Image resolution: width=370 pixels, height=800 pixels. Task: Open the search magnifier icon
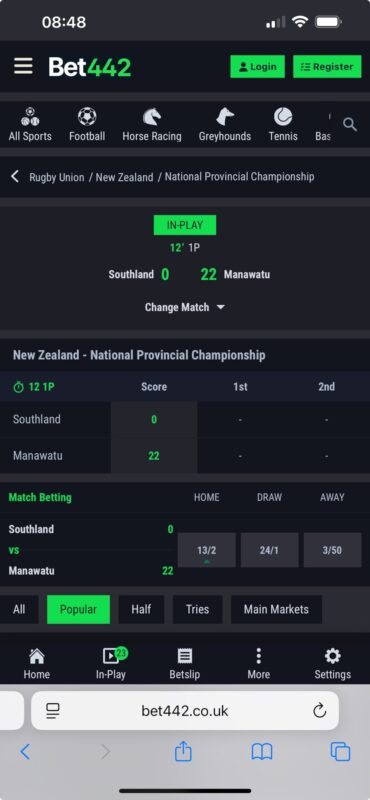[350, 124]
